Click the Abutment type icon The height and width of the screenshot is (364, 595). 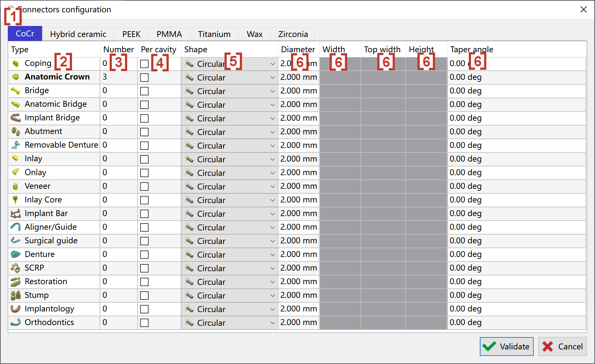point(16,131)
